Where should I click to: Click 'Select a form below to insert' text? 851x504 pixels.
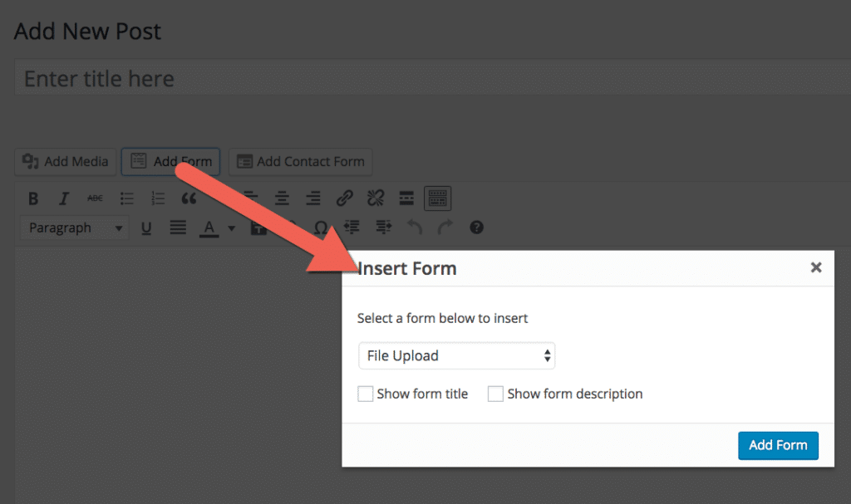(x=442, y=319)
